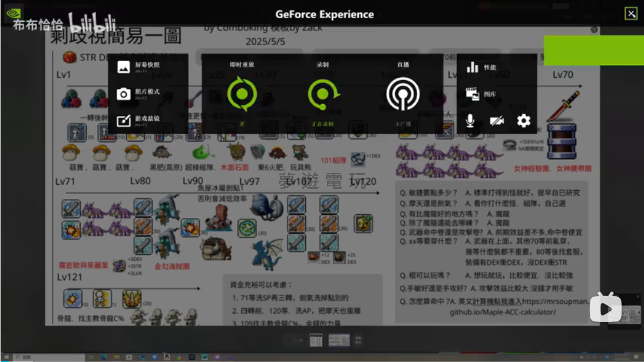Open overlay settings gear

pos(524,121)
